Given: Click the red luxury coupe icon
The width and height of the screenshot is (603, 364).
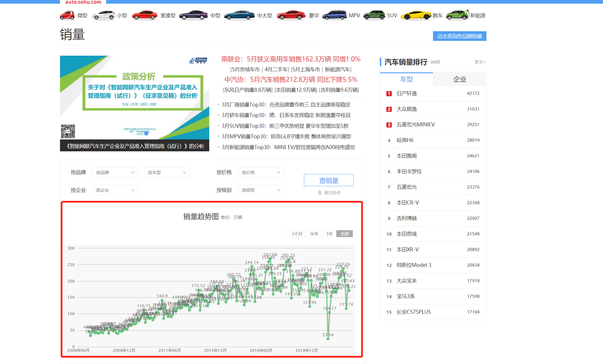Looking at the screenshot, I should click(x=291, y=15).
